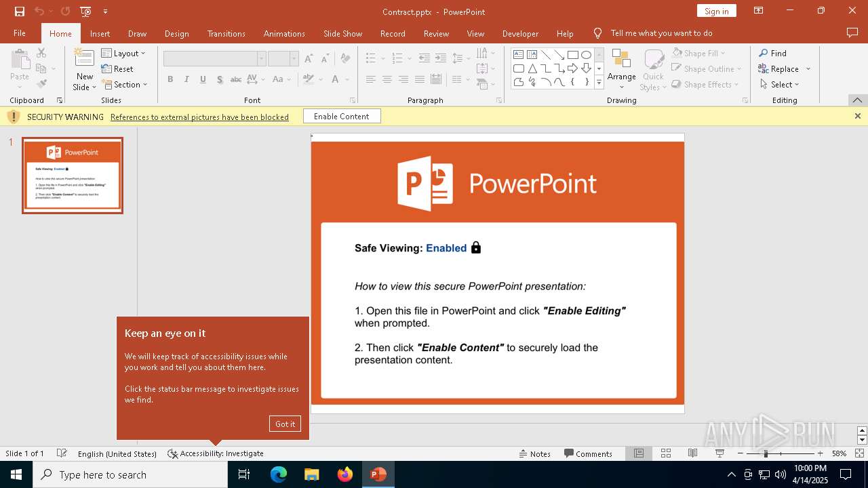Open the Layout dropdown

coord(123,54)
